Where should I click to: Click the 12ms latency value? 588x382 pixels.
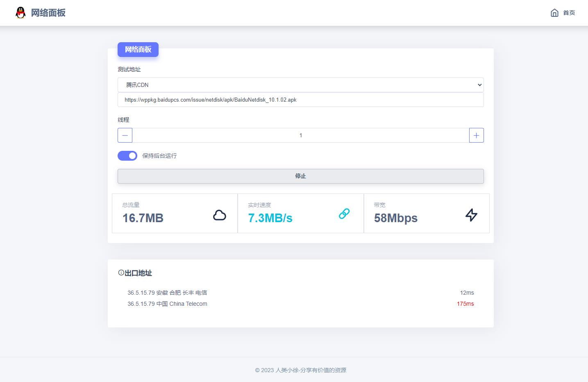pos(467,293)
